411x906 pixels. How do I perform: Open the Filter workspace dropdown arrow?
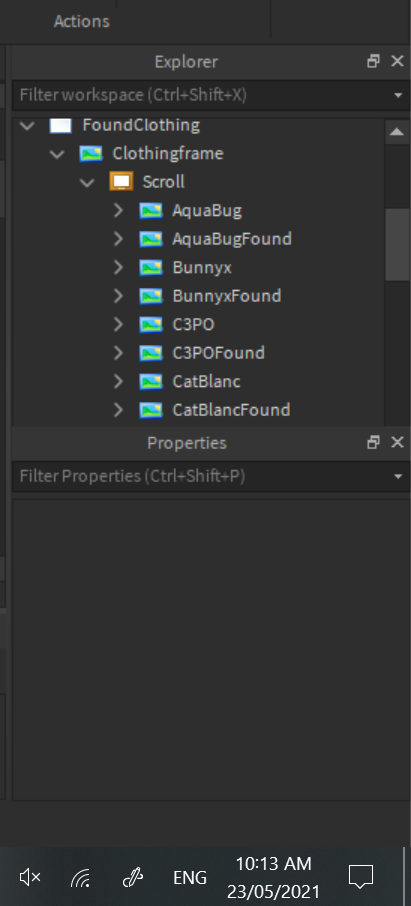tap(398, 95)
